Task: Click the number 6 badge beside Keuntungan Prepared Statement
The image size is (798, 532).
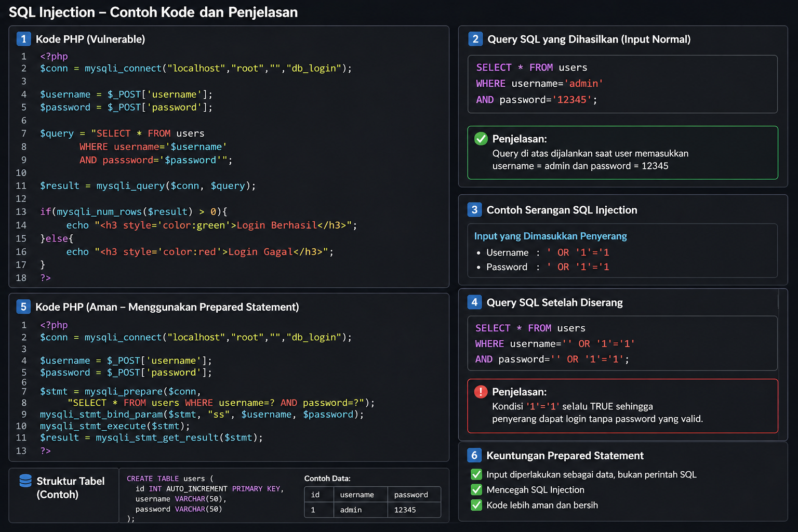Action: (474, 455)
